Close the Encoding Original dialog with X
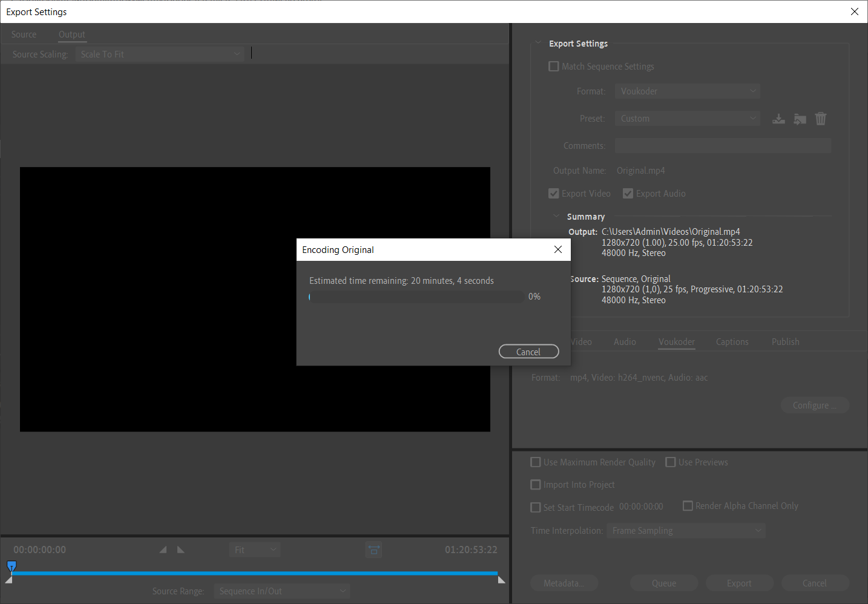The height and width of the screenshot is (604, 868). coord(558,249)
